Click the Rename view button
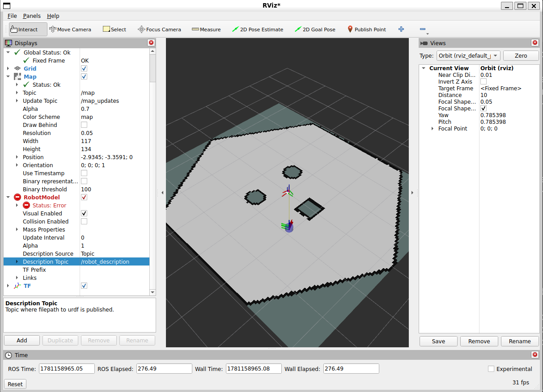This screenshot has height=392, width=543. 520,341
